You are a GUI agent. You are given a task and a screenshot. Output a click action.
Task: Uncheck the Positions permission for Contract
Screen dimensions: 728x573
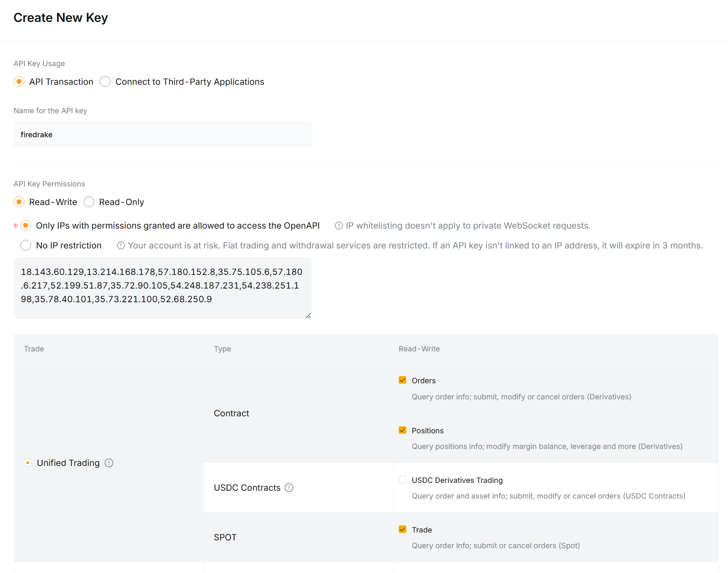(x=402, y=430)
